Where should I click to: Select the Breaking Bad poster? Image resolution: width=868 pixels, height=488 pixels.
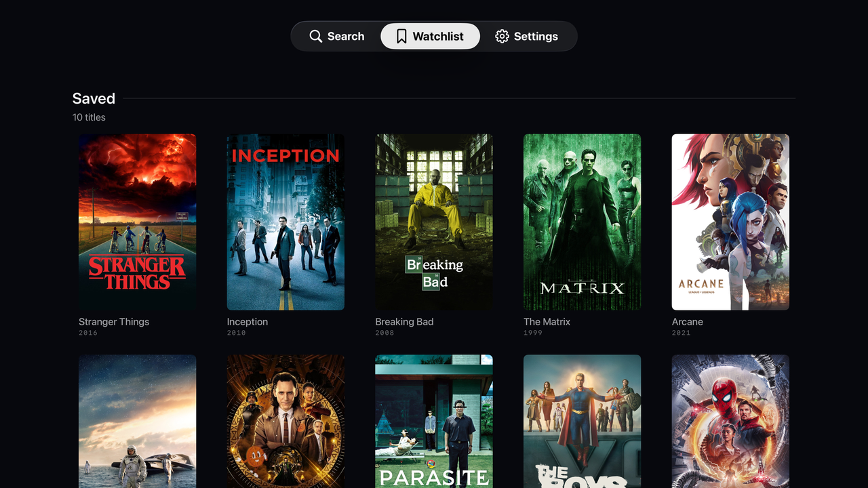click(434, 222)
